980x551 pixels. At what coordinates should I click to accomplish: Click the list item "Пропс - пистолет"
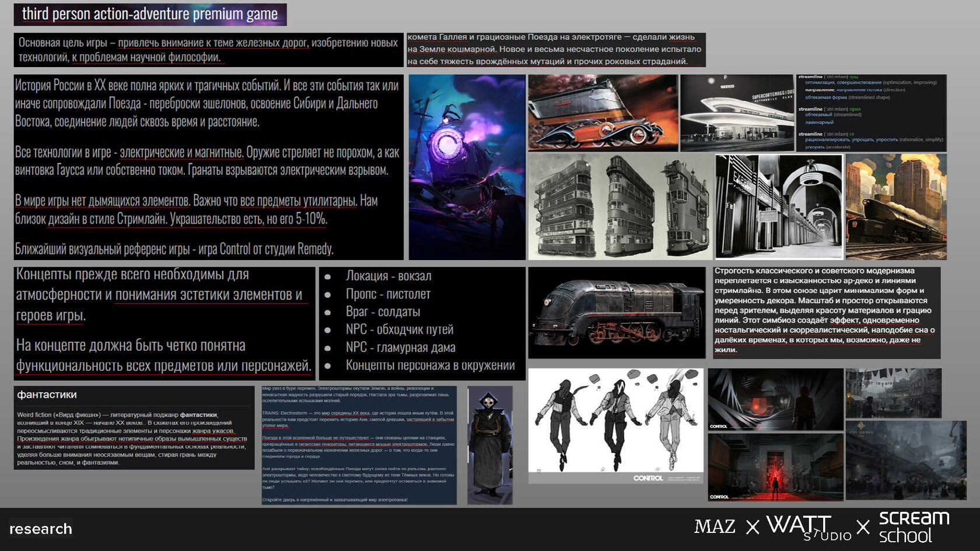(388, 294)
